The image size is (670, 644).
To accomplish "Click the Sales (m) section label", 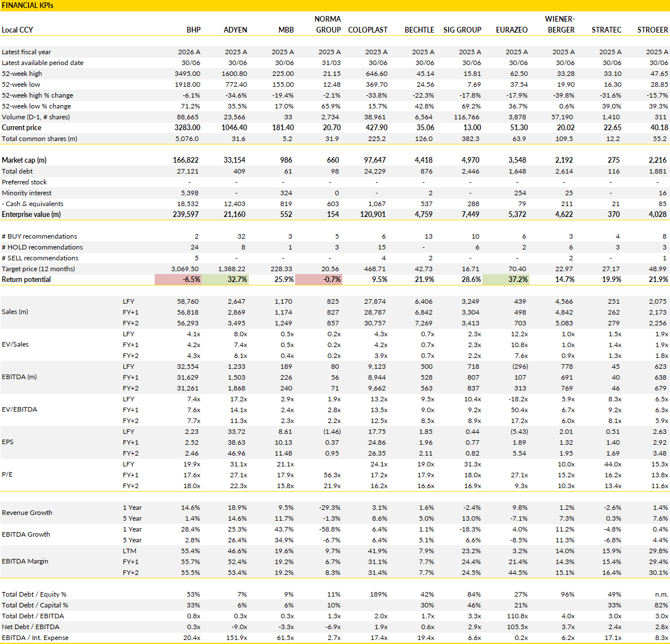I will coord(15,312).
